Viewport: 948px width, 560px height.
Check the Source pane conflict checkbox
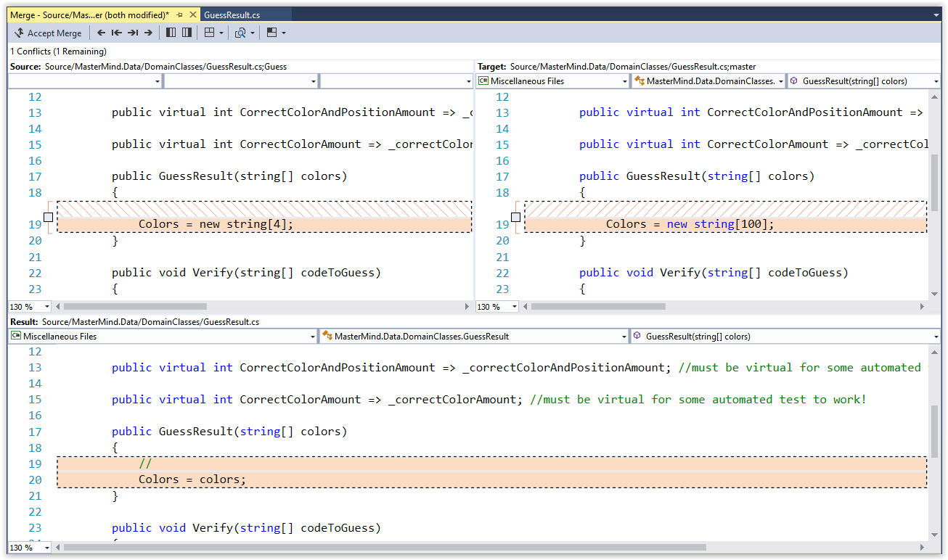coord(48,217)
